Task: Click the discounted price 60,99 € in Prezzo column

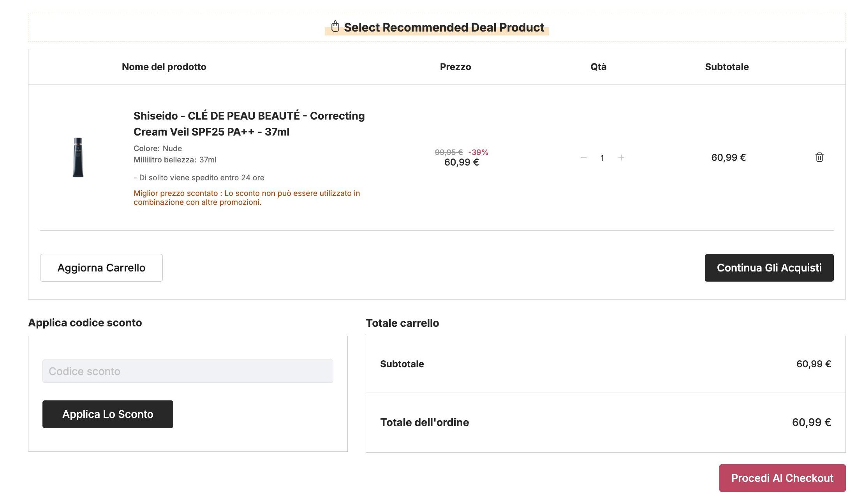Action: (461, 162)
